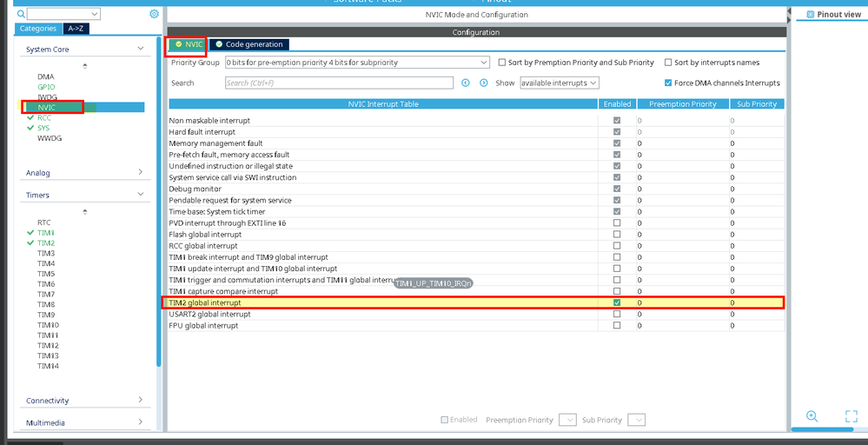This screenshot has width=868, height=445.
Task: Select the A->Z tab
Action: 76,29
